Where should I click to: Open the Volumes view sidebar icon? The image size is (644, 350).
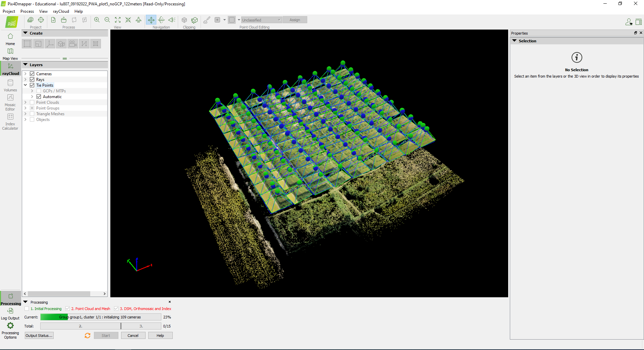[10, 85]
